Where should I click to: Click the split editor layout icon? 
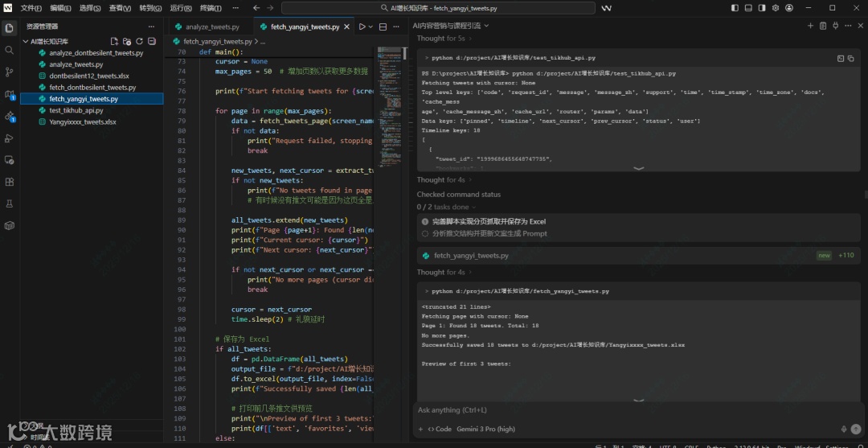point(383,27)
